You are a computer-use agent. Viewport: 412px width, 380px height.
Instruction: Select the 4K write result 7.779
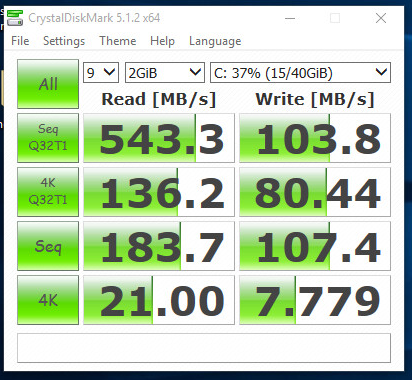pyautogui.click(x=315, y=300)
